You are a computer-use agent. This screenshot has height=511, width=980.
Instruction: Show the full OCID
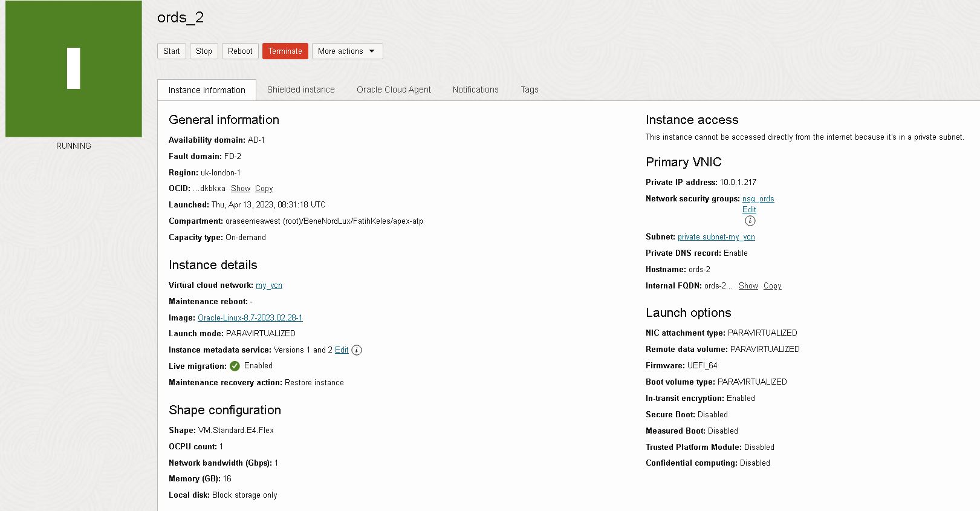pyautogui.click(x=241, y=189)
